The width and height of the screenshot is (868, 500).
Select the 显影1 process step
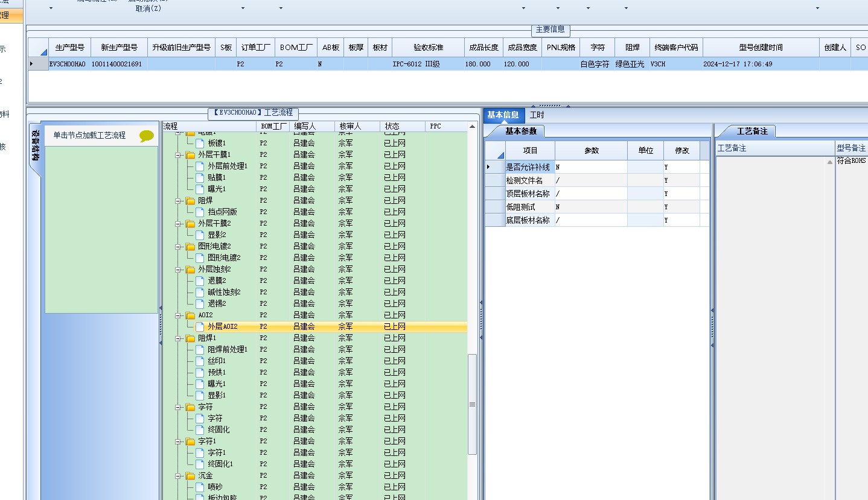point(217,396)
